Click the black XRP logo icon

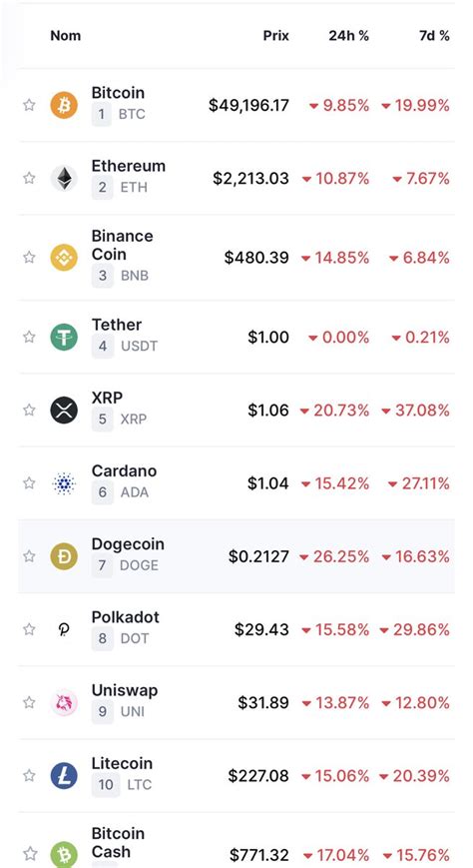[64, 411]
